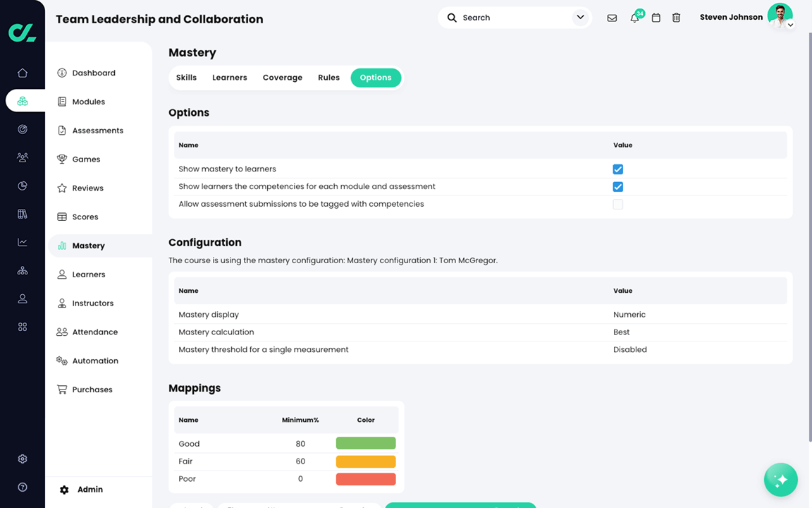Open the Home dashboard icon in the sidebar
812x508 pixels.
(22, 72)
